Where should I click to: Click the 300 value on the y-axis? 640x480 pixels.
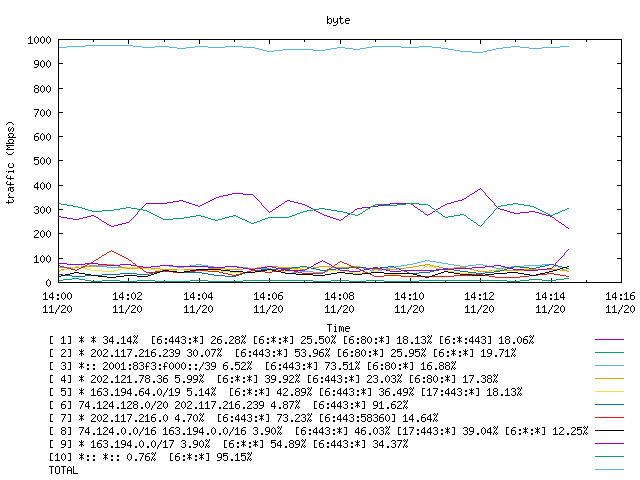pyautogui.click(x=42, y=210)
